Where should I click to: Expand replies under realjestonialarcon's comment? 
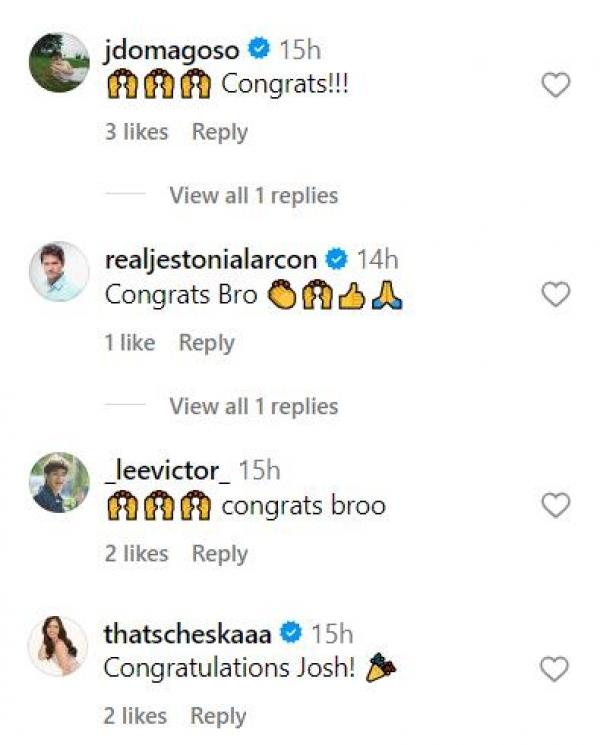(x=253, y=406)
